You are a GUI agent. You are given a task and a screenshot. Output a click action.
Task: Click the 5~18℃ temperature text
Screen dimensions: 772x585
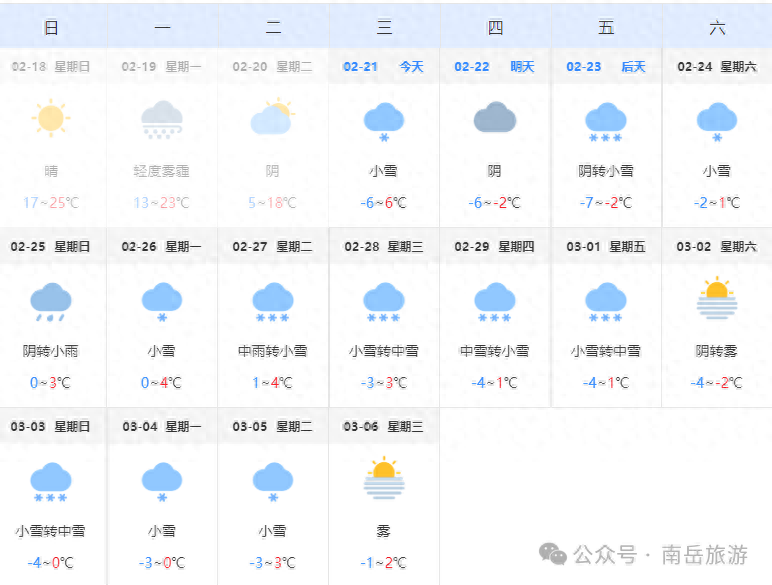pos(273,202)
